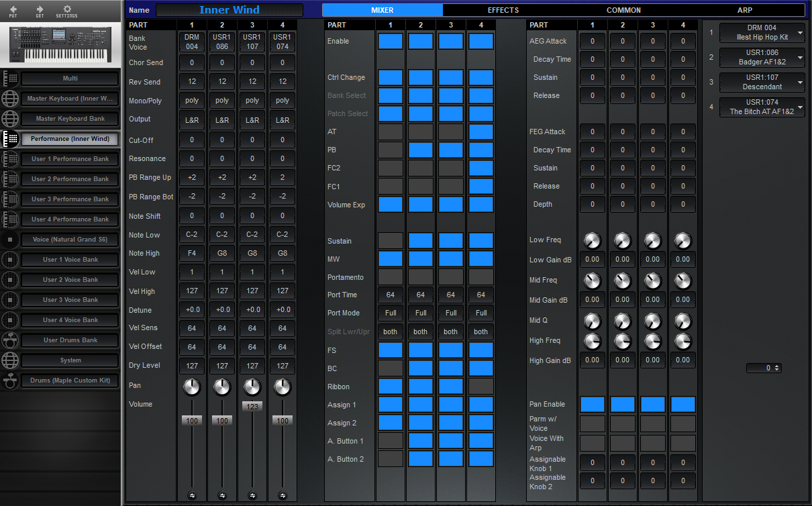This screenshot has height=506, width=812.
Task: Enable Sustain for Part 1 in mixer
Action: click(390, 241)
